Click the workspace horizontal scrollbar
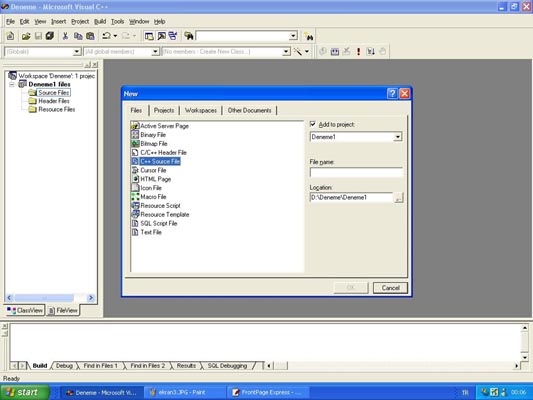The image size is (533, 400). click(50, 298)
